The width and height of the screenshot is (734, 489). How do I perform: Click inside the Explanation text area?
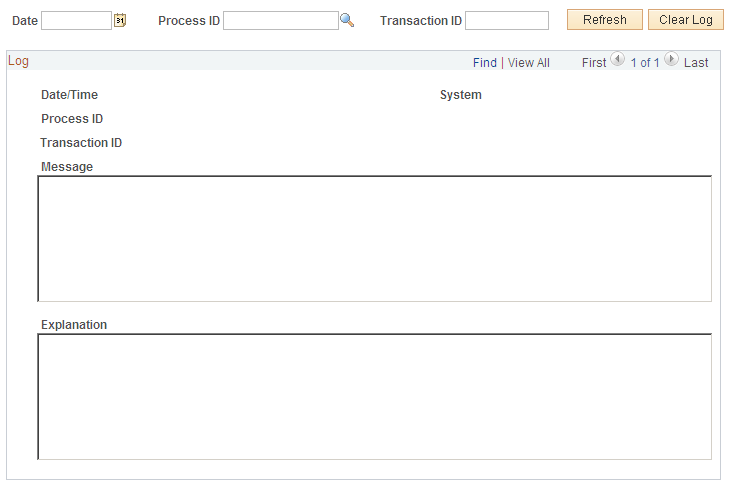click(374, 397)
